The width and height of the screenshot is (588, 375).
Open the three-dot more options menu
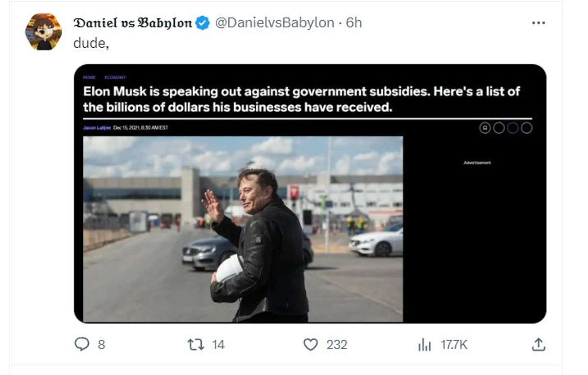[538, 23]
